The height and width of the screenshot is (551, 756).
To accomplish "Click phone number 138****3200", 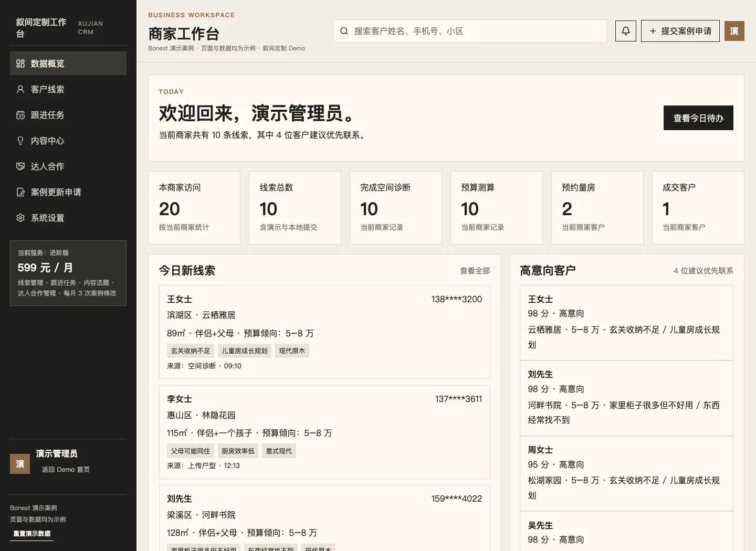I will [x=457, y=299].
